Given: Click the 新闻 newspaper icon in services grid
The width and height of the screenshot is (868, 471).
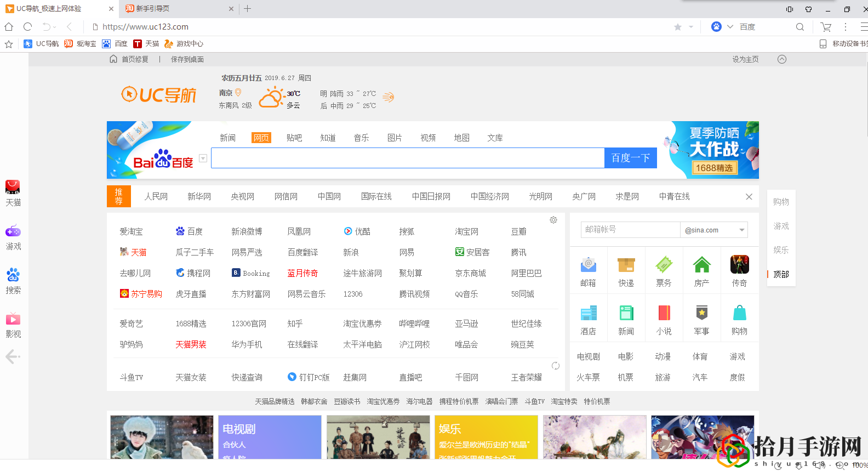Looking at the screenshot, I should [x=626, y=313].
